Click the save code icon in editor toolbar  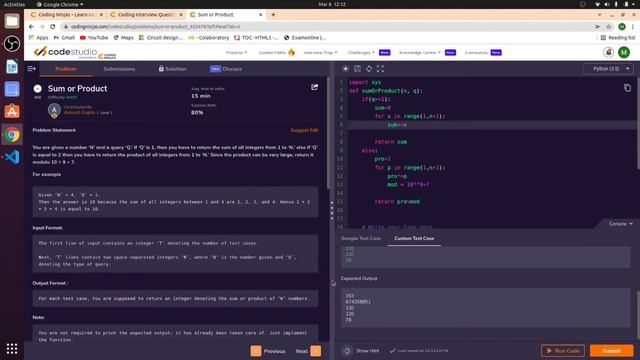(x=357, y=69)
